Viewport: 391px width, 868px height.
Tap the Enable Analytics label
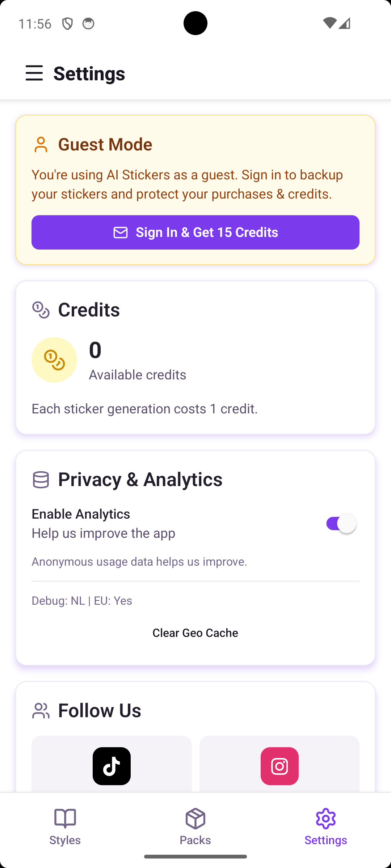(81, 514)
